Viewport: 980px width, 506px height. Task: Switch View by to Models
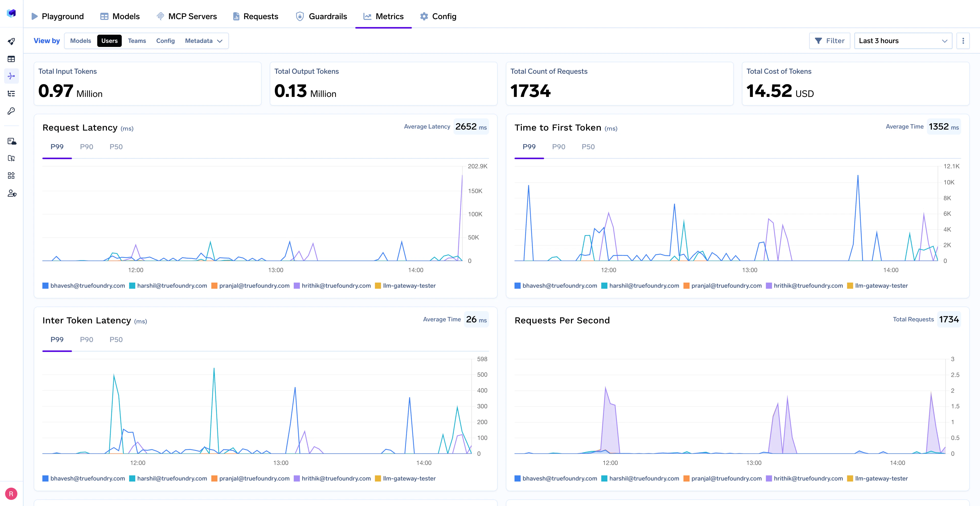pyautogui.click(x=80, y=41)
